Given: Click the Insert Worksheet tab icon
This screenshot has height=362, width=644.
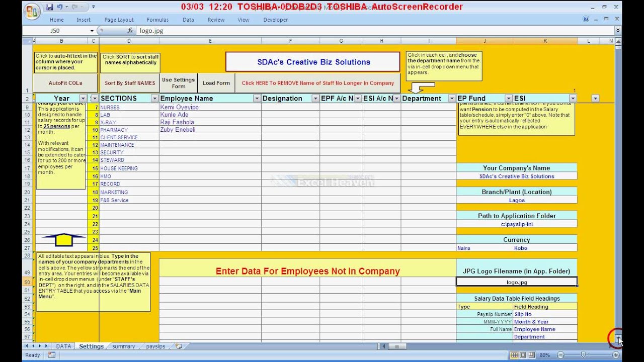Looking at the screenshot, I should [179, 346].
